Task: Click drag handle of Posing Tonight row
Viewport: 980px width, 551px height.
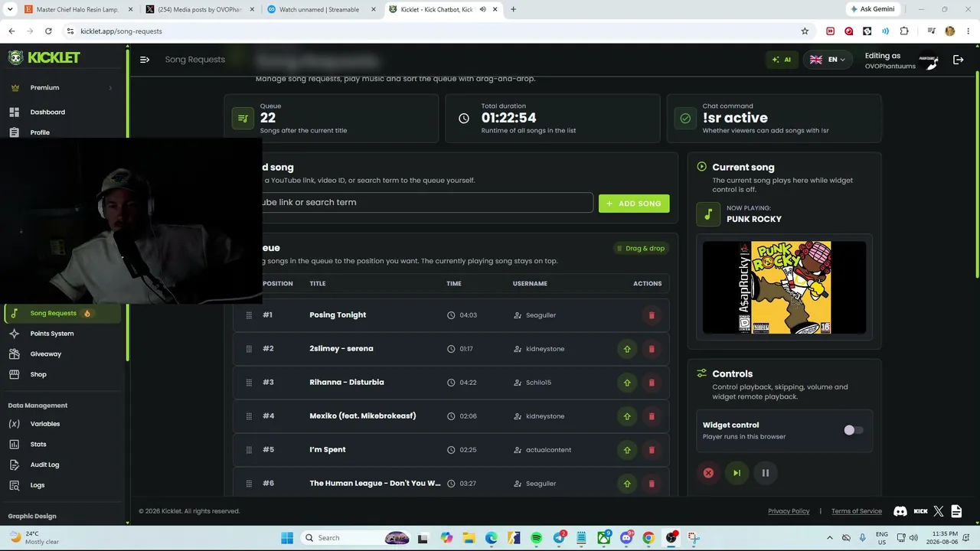Action: (249, 315)
